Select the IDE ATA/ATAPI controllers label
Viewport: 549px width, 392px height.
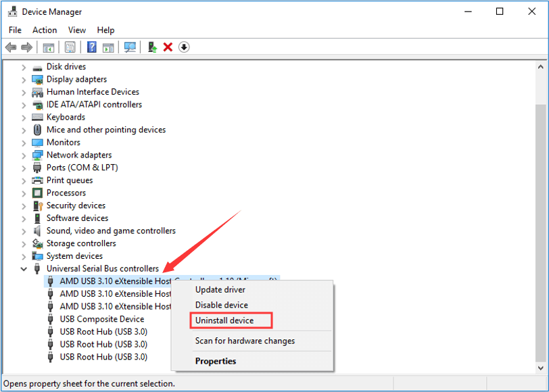coord(94,105)
